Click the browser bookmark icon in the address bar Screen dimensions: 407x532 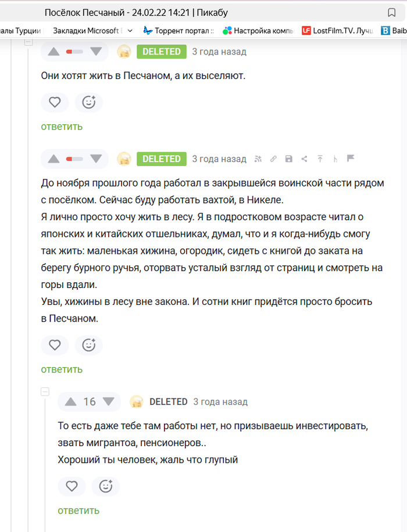tap(392, 13)
